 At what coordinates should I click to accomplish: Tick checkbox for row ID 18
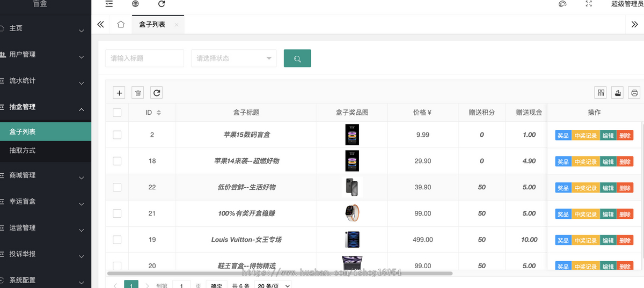(117, 161)
